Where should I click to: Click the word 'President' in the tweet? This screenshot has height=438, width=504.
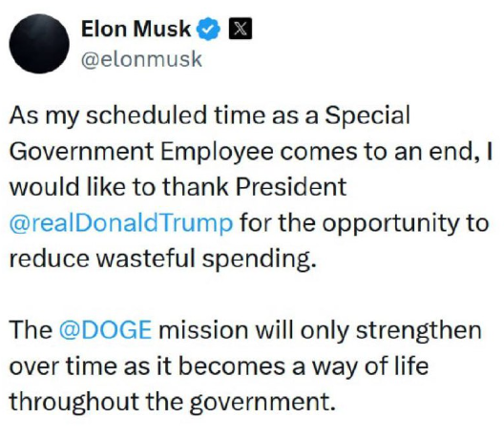pos(291,187)
